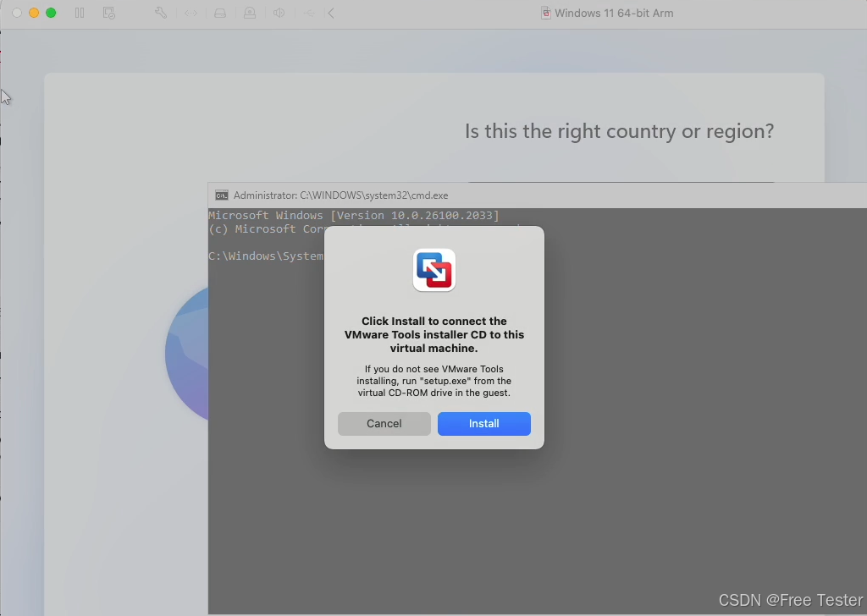Click the sound speaker icon in toolbar
This screenshot has height=616, width=867.
(x=279, y=13)
